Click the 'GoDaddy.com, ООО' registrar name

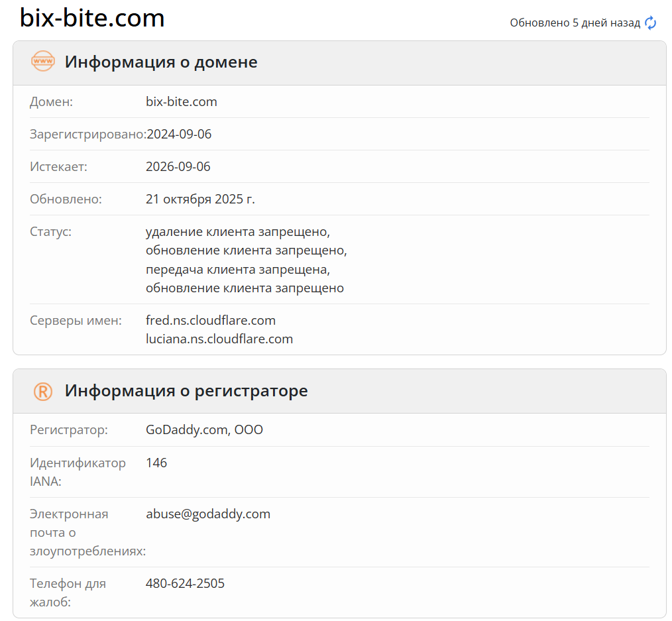click(x=204, y=429)
